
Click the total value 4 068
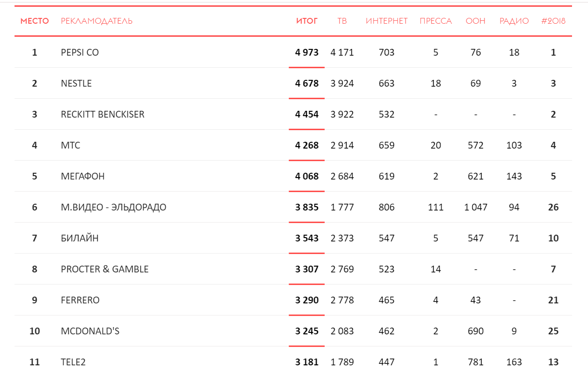point(307,176)
